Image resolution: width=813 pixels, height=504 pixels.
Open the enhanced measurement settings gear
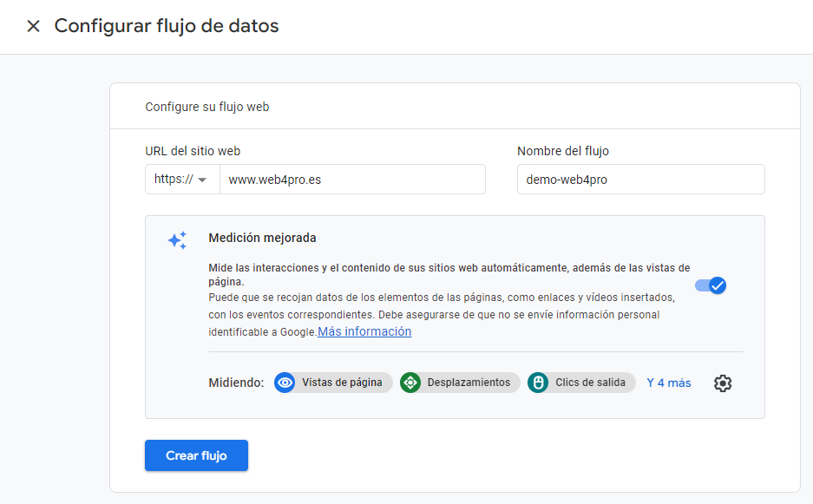[723, 383]
